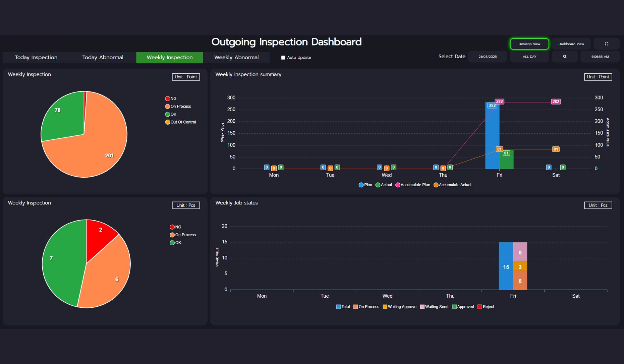The image size is (624, 364).
Task: Open the Weekly Abnormal tab
Action: click(236, 58)
